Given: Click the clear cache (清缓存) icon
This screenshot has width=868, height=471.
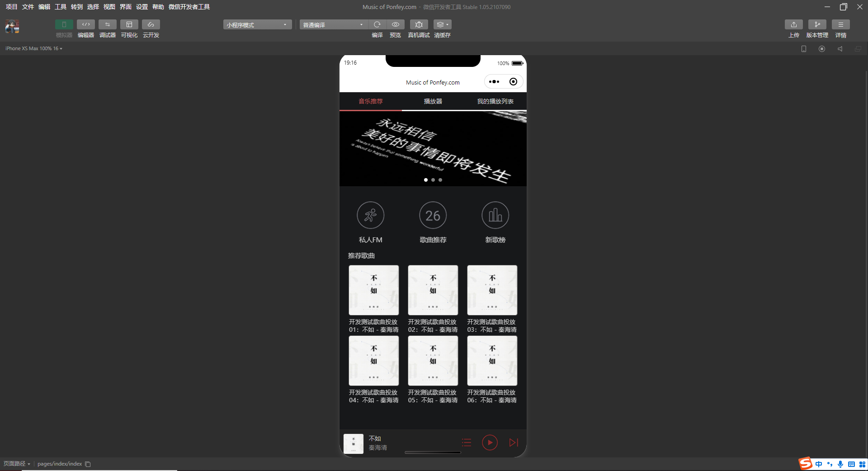Looking at the screenshot, I should point(442,24).
